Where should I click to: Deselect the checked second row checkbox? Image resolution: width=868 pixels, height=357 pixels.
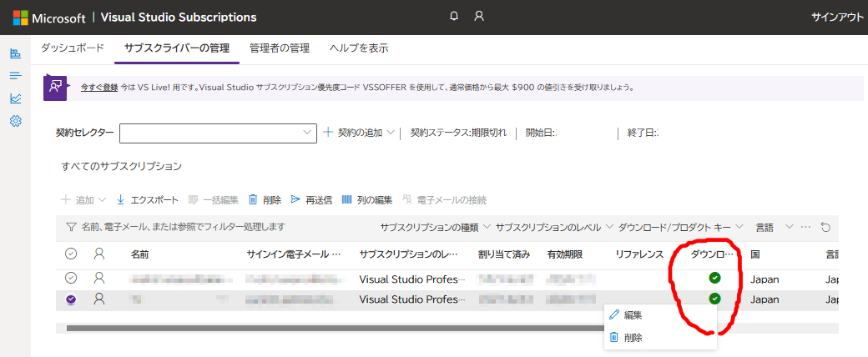point(71,299)
